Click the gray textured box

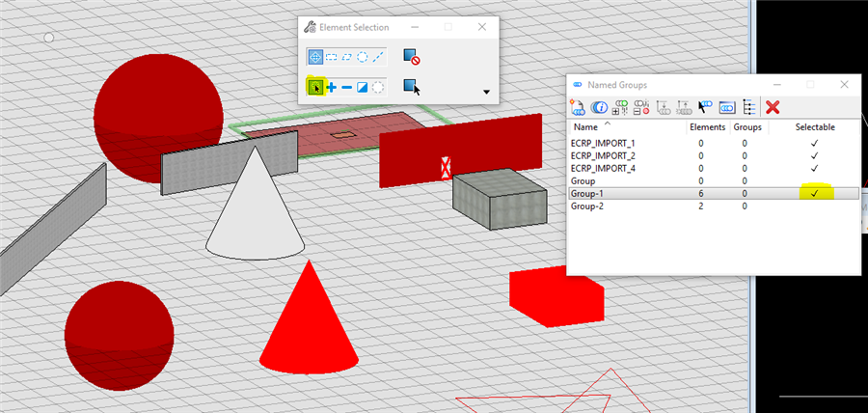500,200
